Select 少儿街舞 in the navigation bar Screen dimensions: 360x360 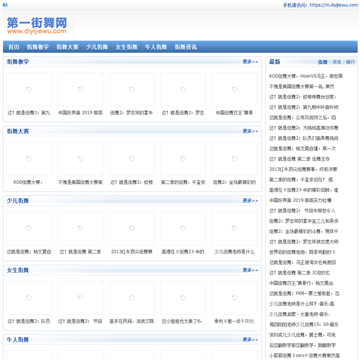pos(97,47)
